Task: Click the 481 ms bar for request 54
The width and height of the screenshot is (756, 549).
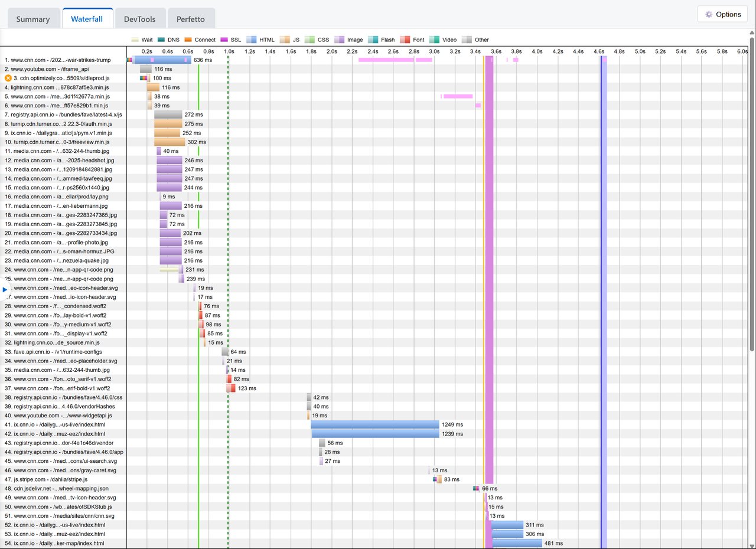Action: pyautogui.click(x=517, y=543)
